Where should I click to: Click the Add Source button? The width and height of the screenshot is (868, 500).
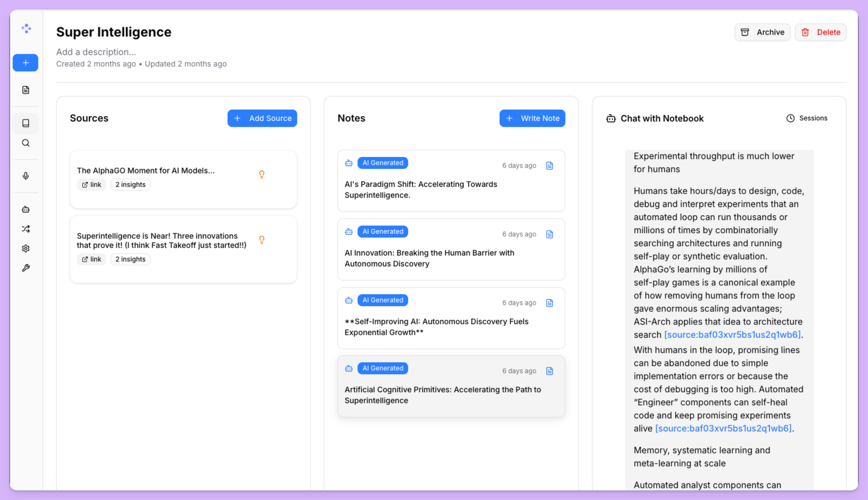262,118
